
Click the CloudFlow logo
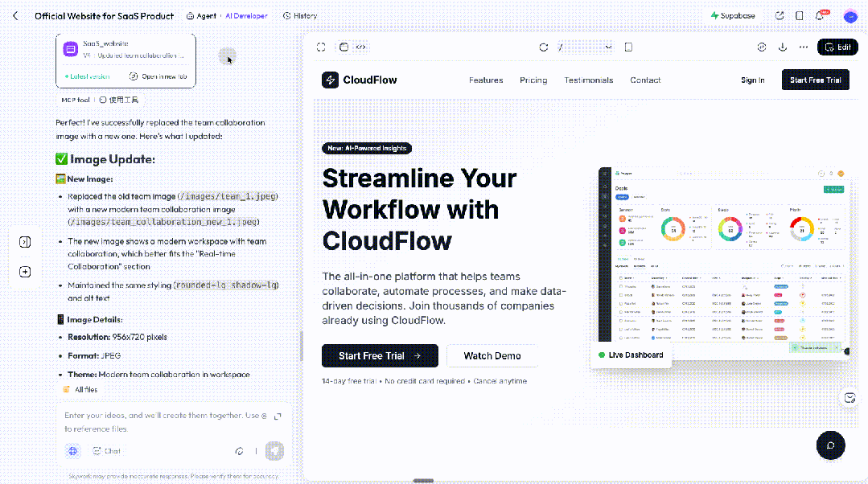360,80
